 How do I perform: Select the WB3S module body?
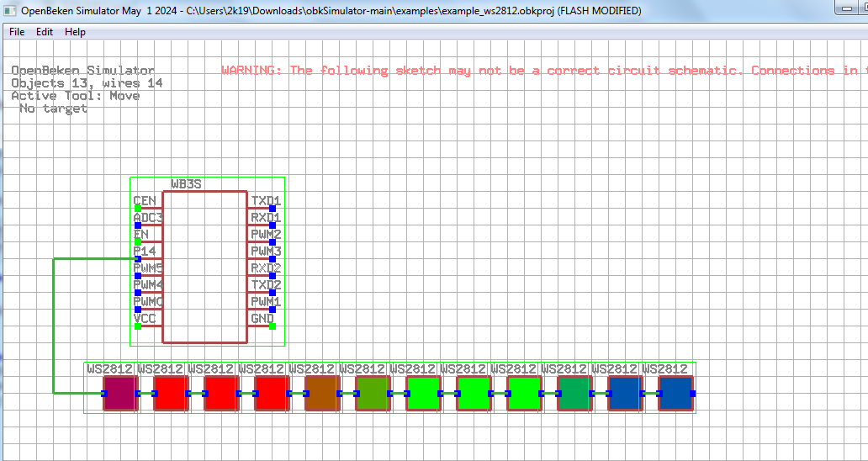[x=205, y=268]
